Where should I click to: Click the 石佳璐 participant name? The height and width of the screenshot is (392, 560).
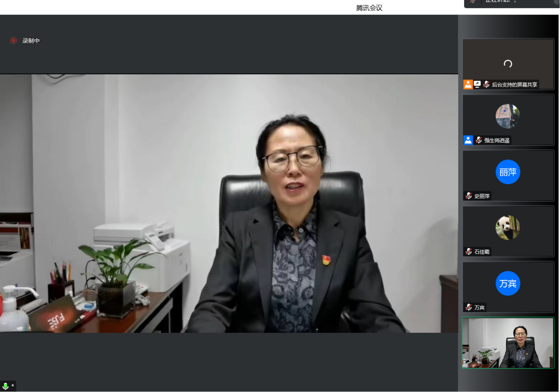click(482, 252)
